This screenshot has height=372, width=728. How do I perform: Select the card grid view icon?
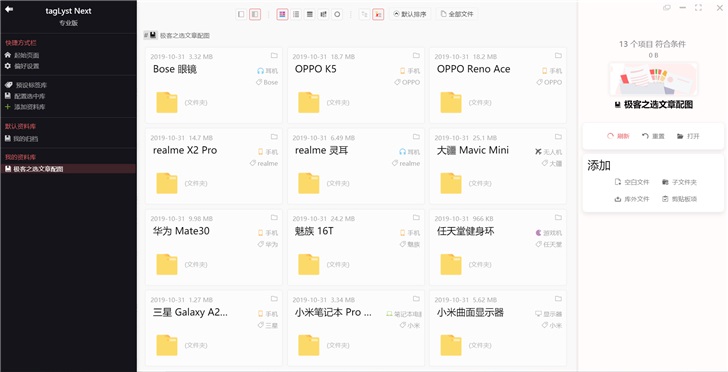click(x=282, y=14)
